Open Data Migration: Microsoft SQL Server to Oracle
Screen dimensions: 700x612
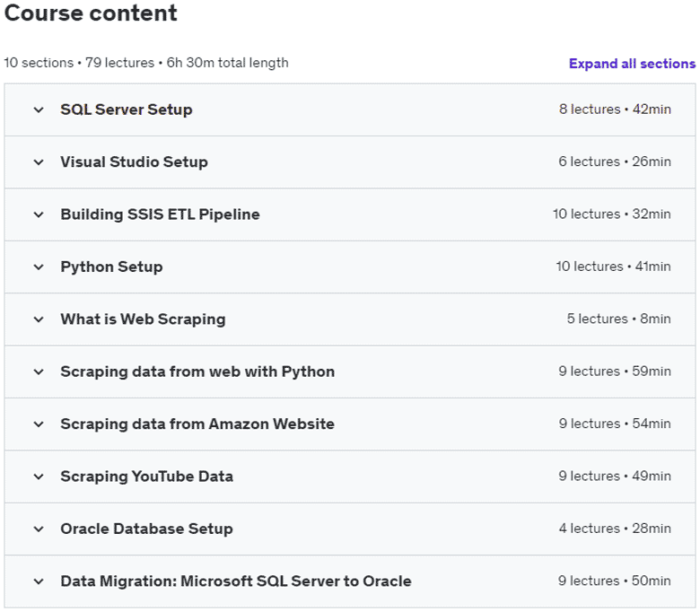(236, 581)
